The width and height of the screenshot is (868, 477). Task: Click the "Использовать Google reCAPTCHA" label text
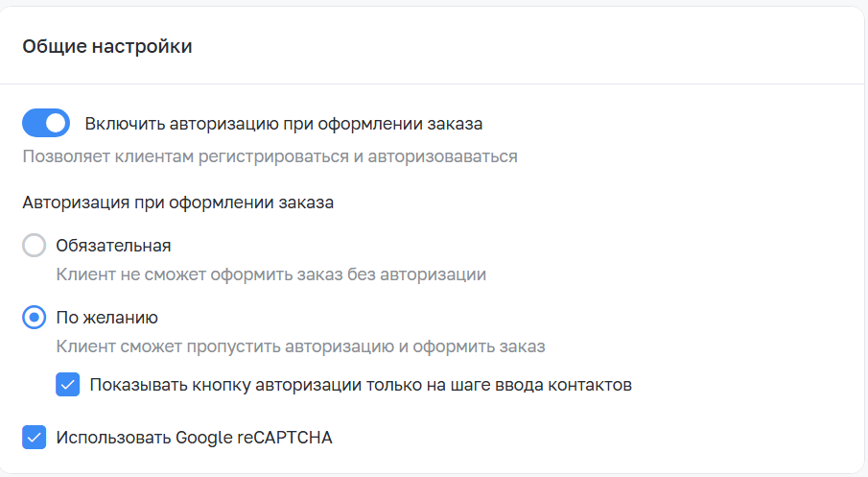click(x=194, y=438)
